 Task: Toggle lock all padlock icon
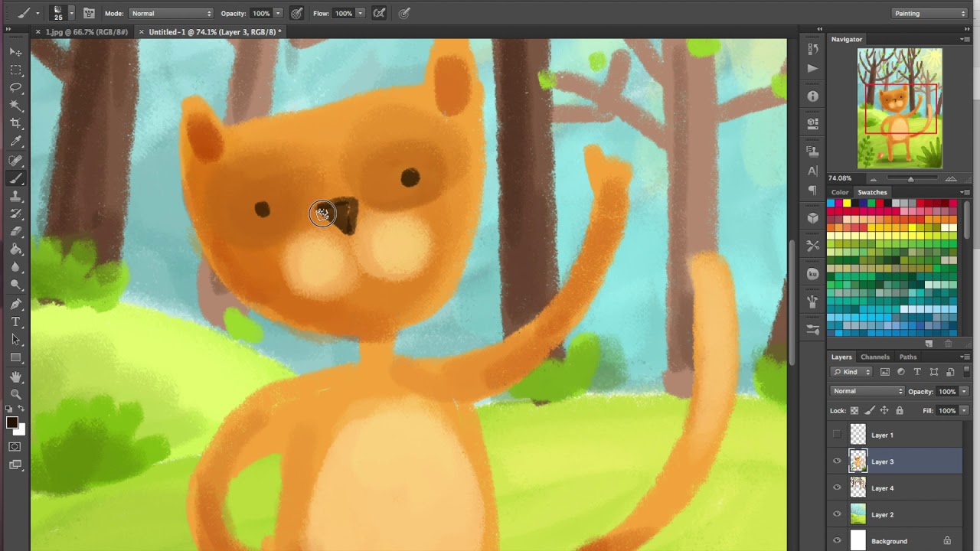tap(899, 411)
